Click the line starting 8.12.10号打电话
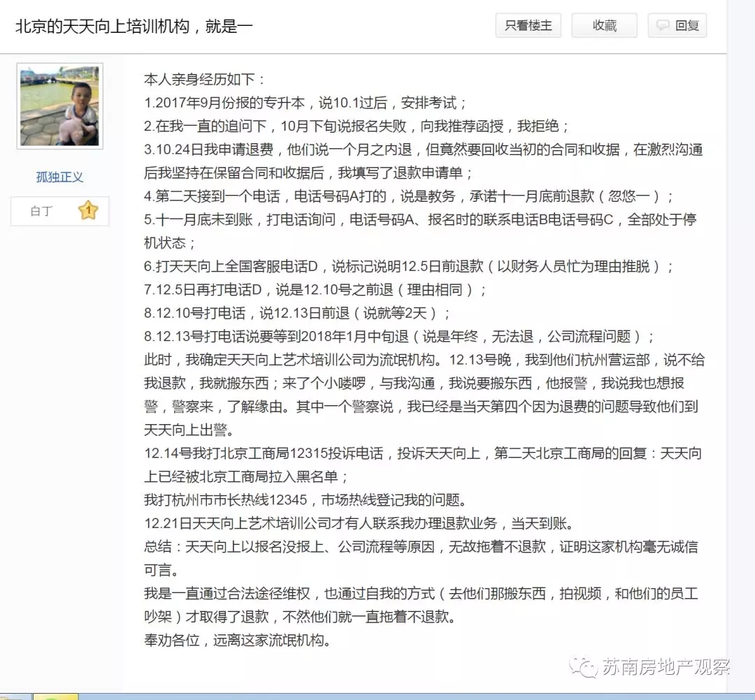Screen dimensions: 755x700 pos(297,313)
